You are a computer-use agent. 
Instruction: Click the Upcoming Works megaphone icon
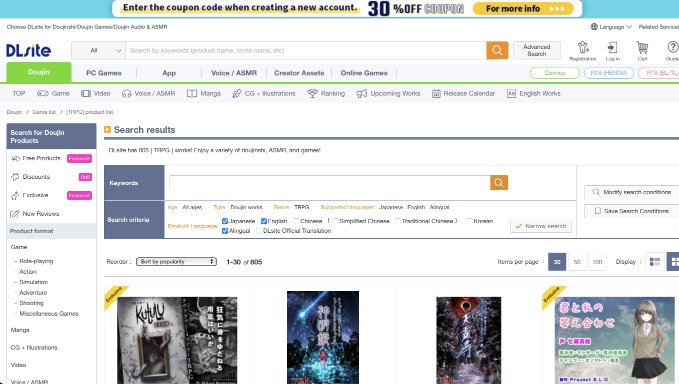click(x=362, y=94)
